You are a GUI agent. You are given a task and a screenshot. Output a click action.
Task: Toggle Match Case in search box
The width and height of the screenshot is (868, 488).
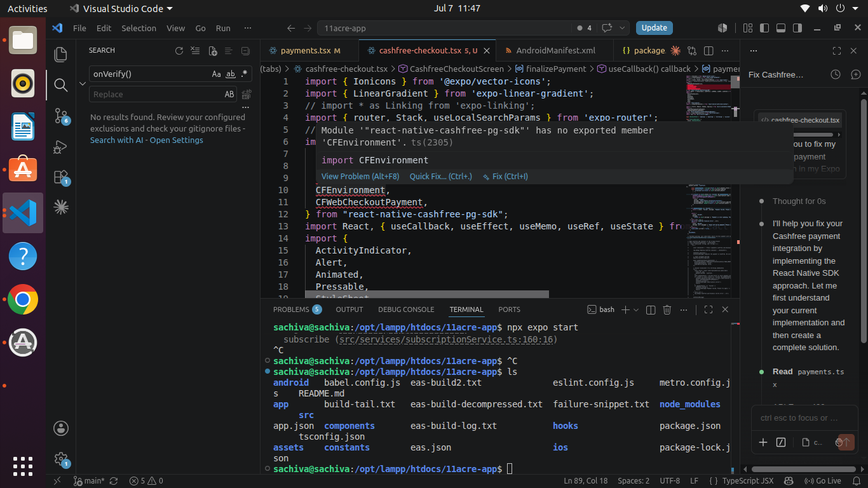pos(217,74)
